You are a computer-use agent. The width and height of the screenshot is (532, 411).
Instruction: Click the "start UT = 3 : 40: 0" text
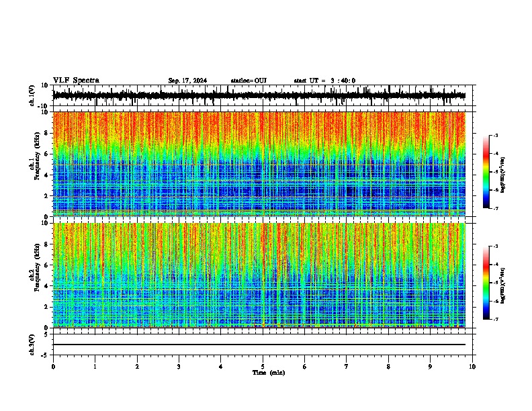(324, 81)
